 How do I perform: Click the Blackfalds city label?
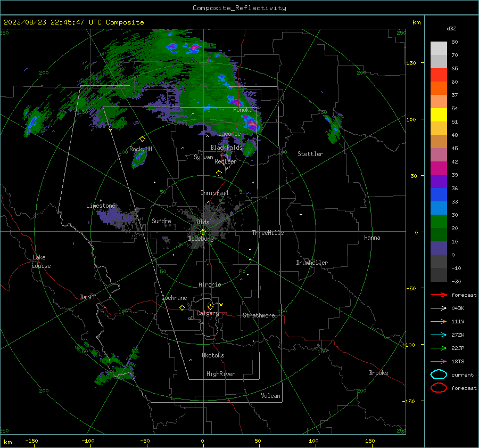click(x=226, y=148)
